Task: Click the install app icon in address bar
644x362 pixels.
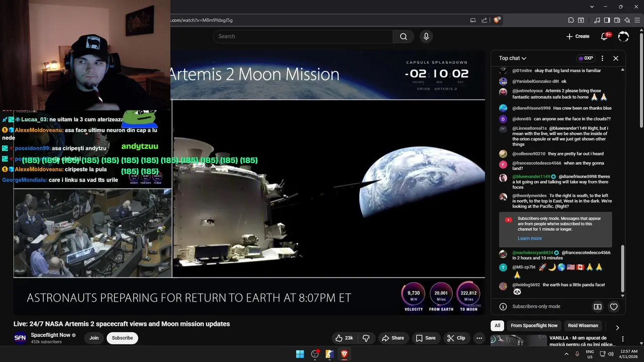Action: point(473,20)
